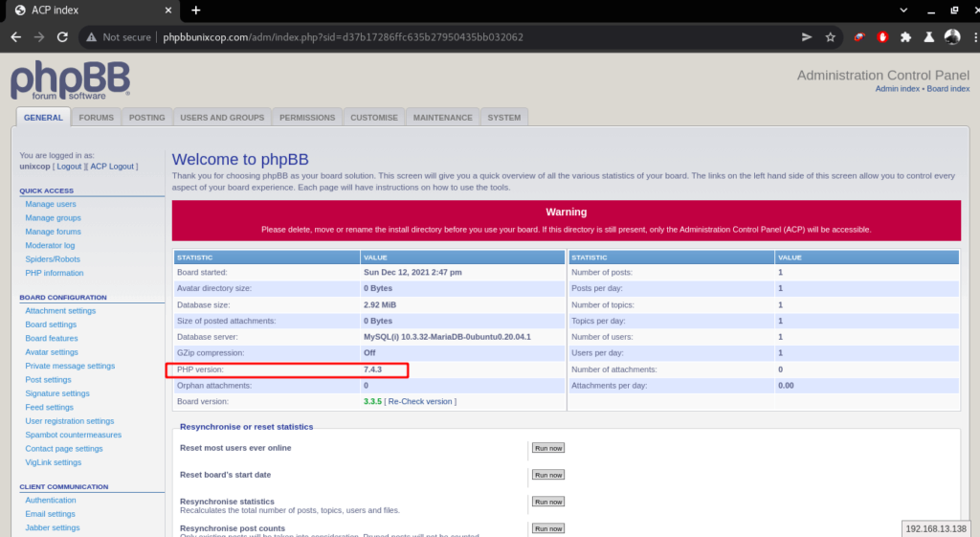Switch to the GENERAL tab

pos(43,118)
